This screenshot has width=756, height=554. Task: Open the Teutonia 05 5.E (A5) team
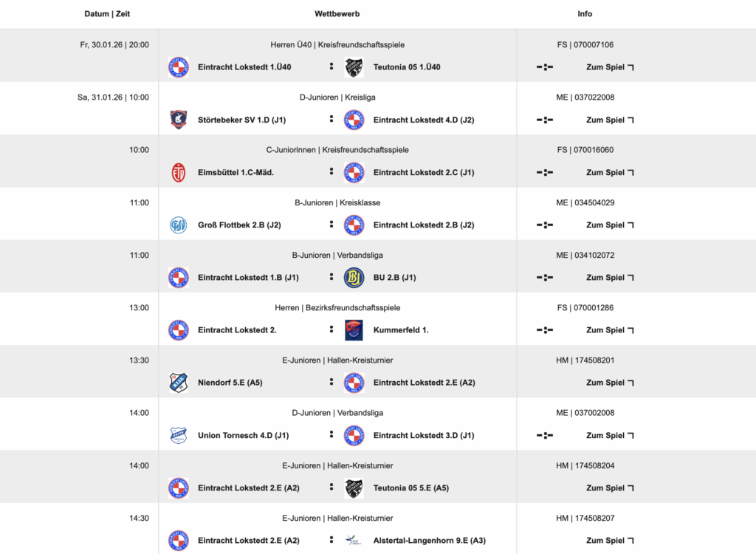(x=410, y=488)
